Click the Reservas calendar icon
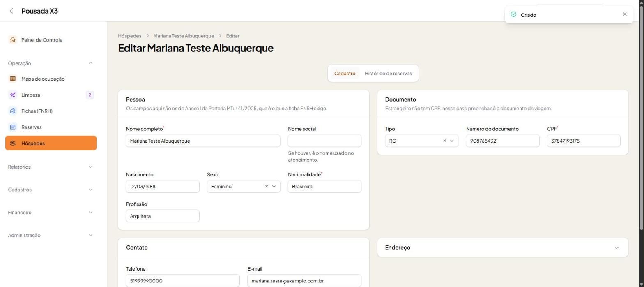Viewport: 644px width, 287px height. coord(13,127)
